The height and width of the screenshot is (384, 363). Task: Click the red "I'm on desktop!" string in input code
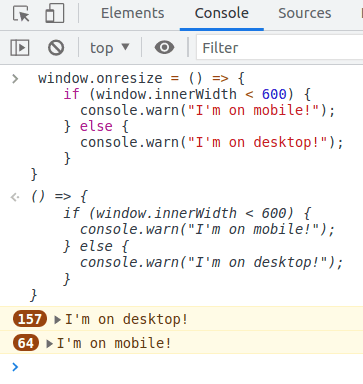point(258,142)
